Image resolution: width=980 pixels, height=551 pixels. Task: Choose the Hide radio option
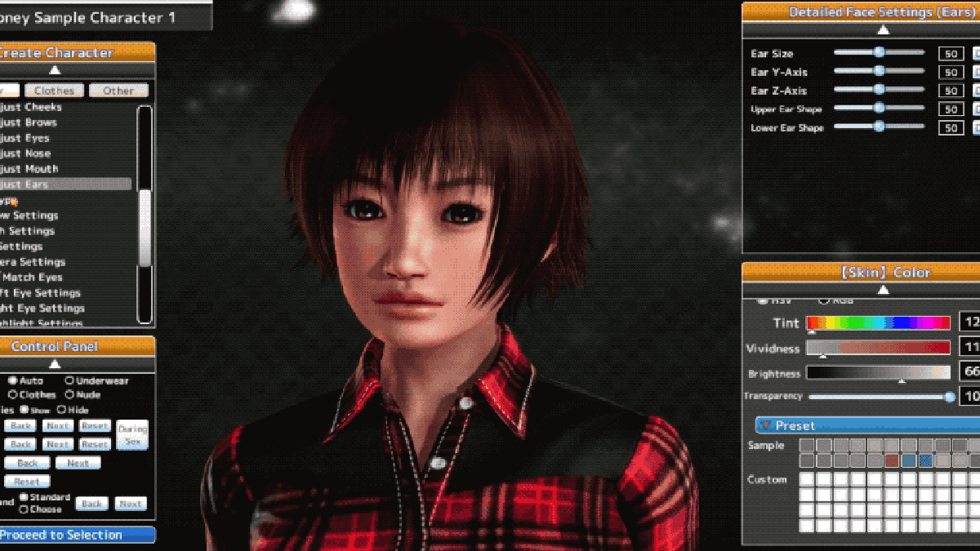pyautogui.click(x=61, y=410)
